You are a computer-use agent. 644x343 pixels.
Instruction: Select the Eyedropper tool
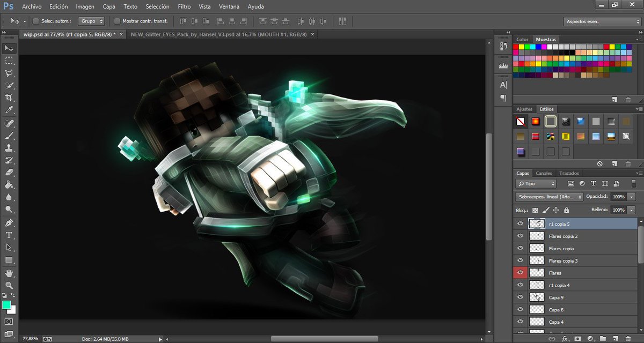9,110
